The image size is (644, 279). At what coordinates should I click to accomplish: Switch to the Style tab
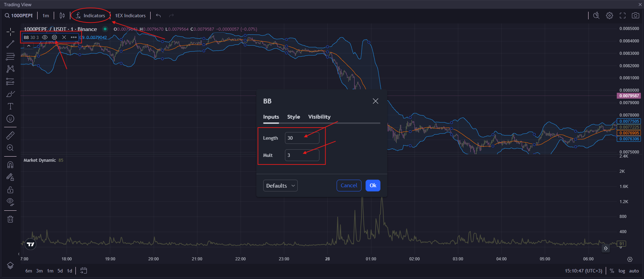294,117
